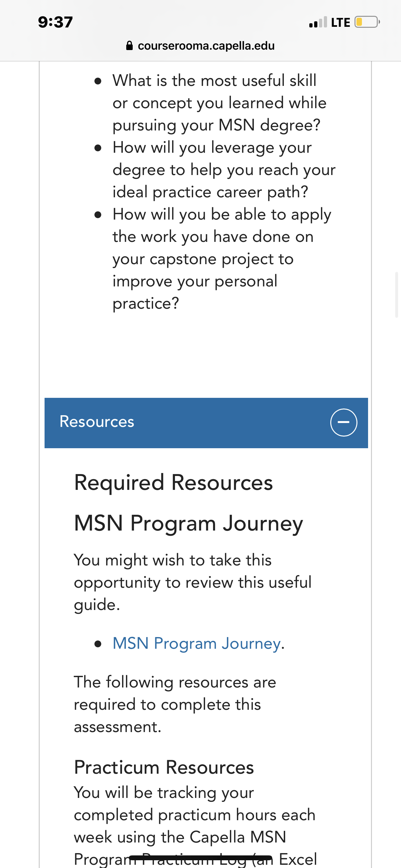401x868 pixels.
Task: Click the 'review this useful guide' paragraph
Action: tap(192, 582)
